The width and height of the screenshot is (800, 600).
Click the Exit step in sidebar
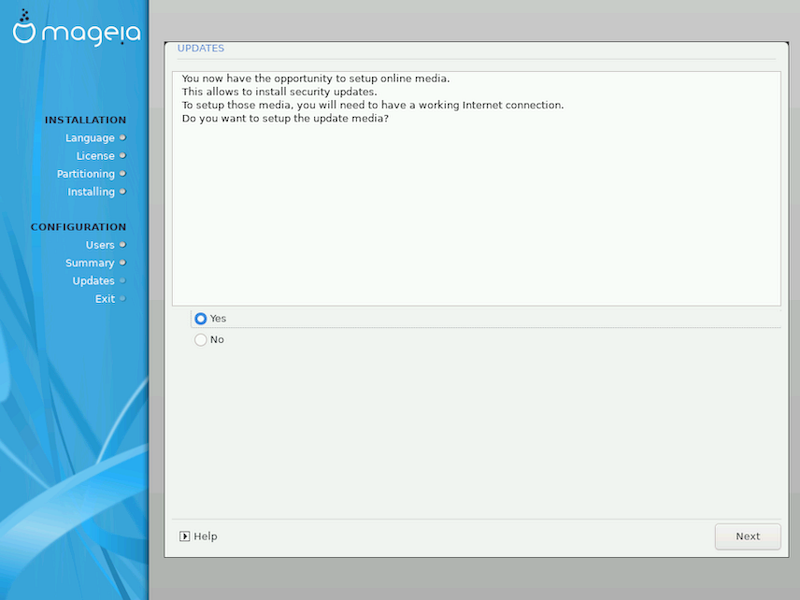click(105, 298)
